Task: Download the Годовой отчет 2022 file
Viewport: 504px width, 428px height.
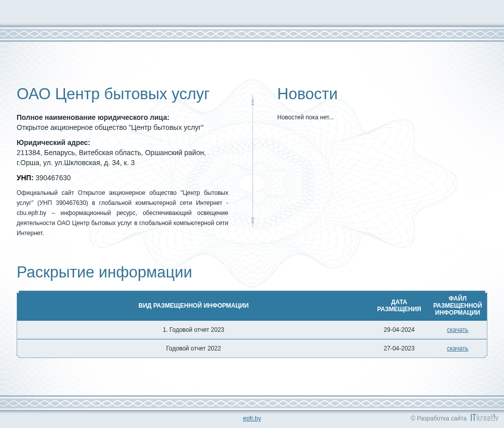Action: (458, 348)
